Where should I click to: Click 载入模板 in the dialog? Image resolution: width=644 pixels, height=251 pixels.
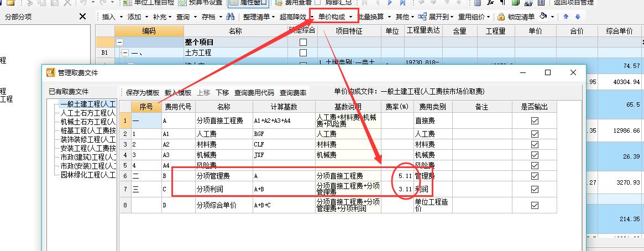click(178, 93)
